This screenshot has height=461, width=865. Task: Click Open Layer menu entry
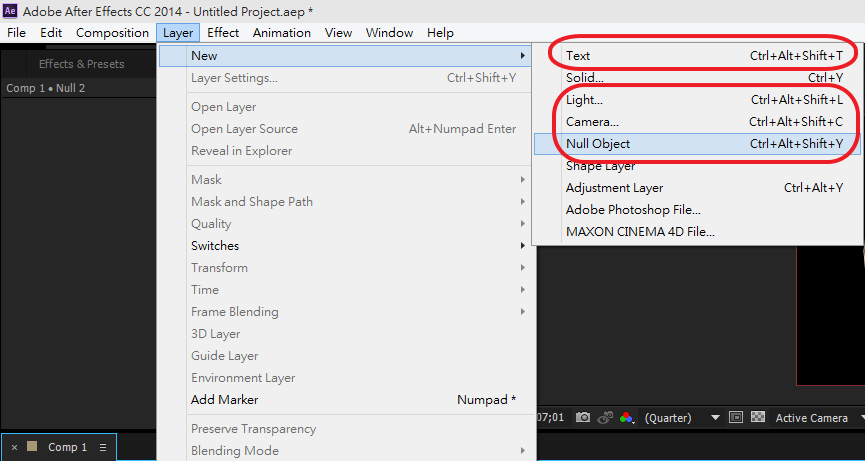(x=345, y=107)
